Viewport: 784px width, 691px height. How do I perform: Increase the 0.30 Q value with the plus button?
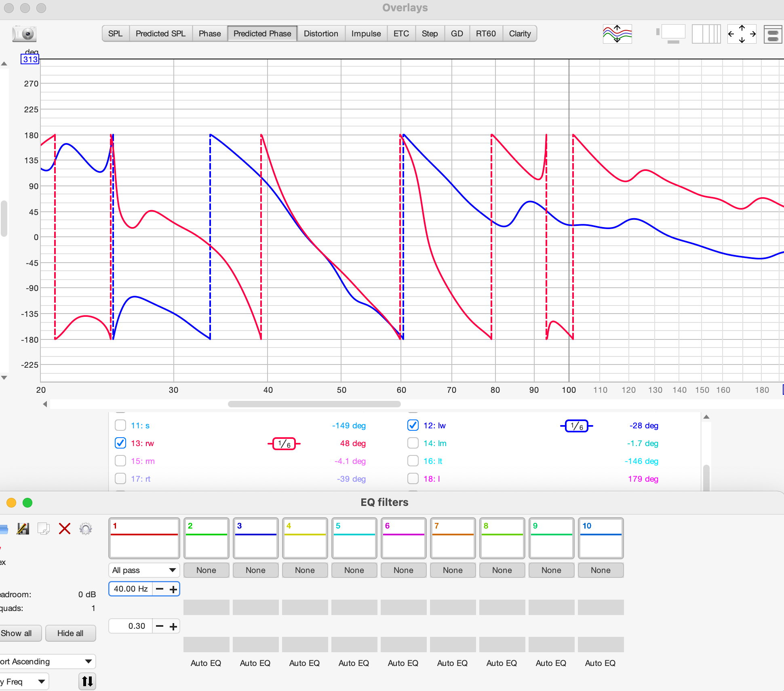click(173, 626)
